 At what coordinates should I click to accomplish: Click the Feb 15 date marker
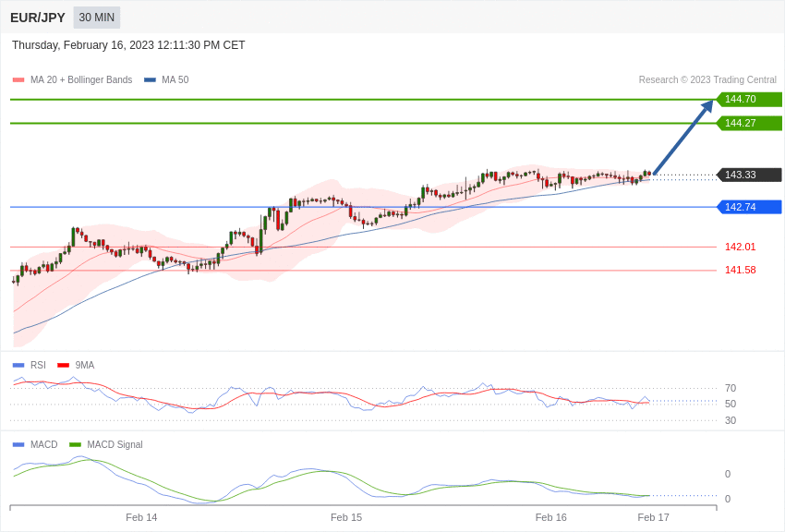click(346, 517)
